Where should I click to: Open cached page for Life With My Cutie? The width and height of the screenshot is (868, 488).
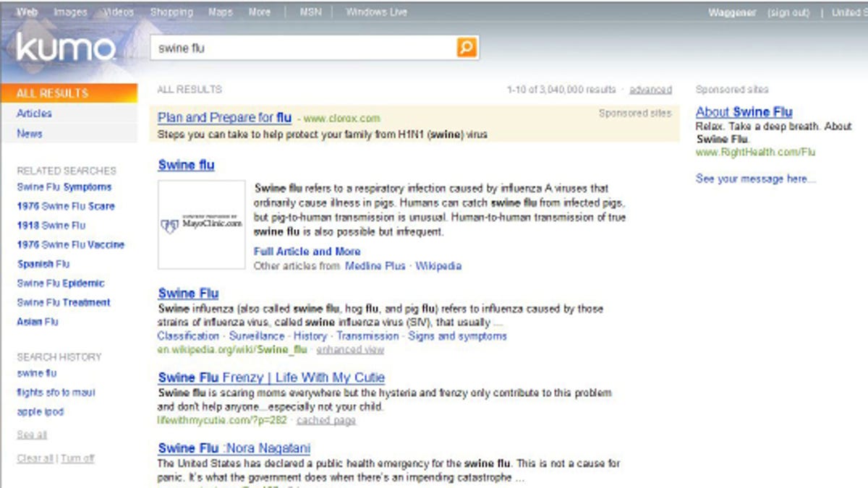click(326, 420)
